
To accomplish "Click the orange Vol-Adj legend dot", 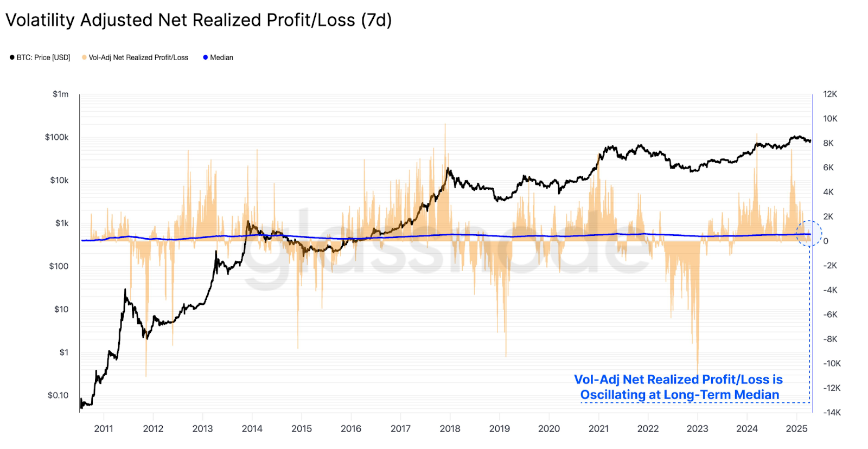I will click(84, 57).
